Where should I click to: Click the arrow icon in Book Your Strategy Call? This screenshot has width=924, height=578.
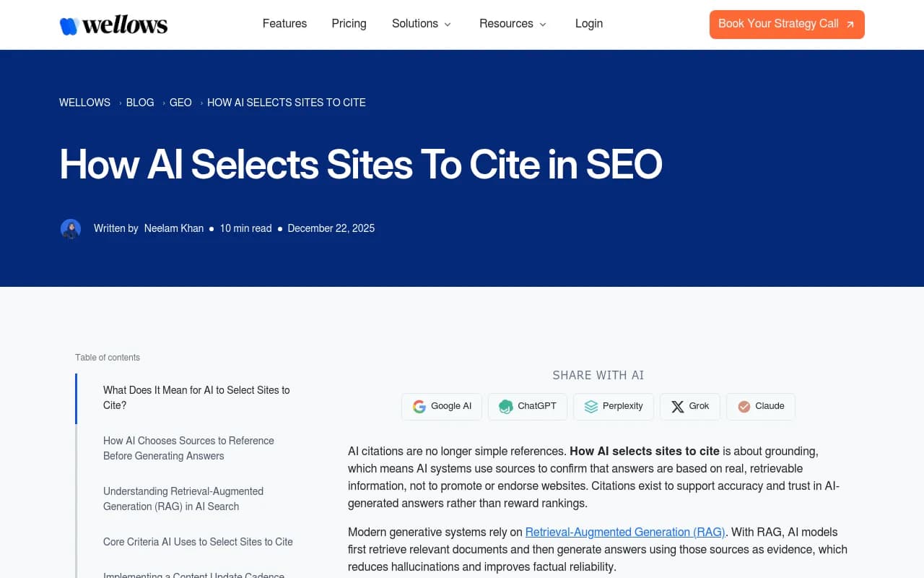click(x=851, y=24)
